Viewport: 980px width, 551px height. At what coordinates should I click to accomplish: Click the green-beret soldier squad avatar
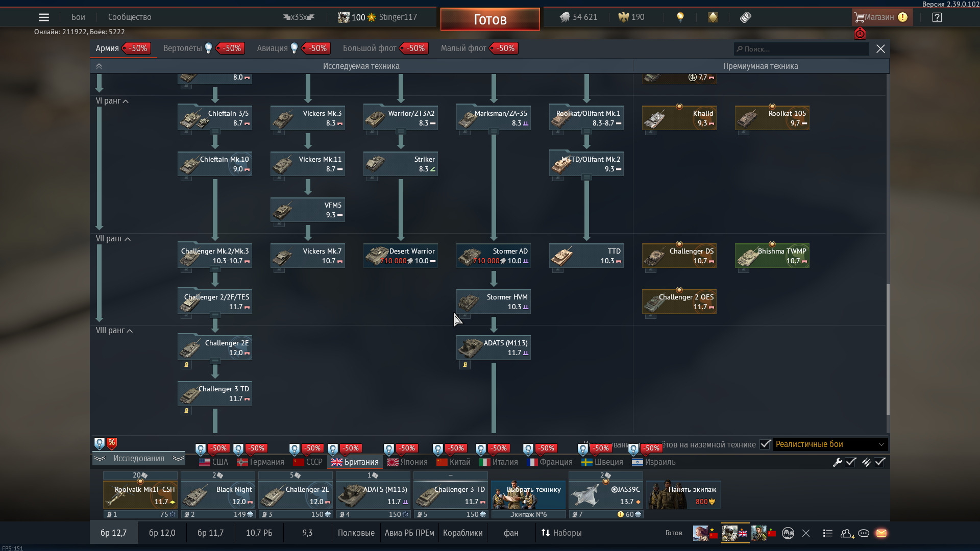(x=759, y=533)
